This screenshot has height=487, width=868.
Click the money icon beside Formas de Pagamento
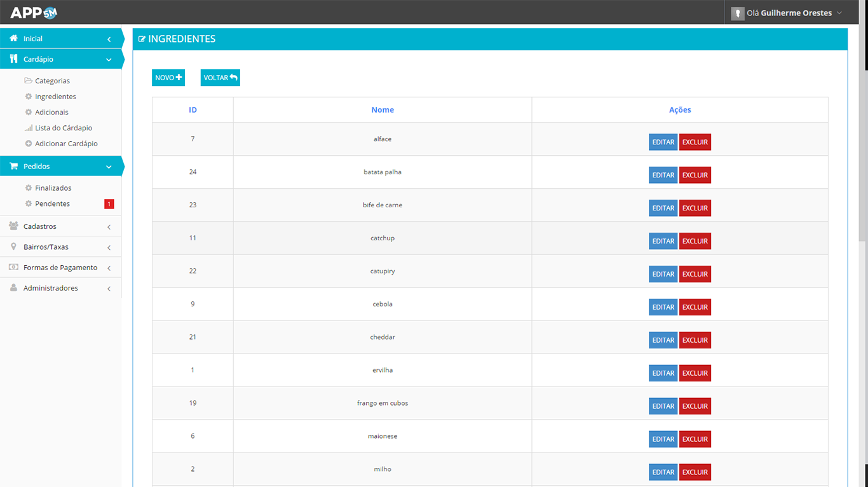click(x=13, y=268)
